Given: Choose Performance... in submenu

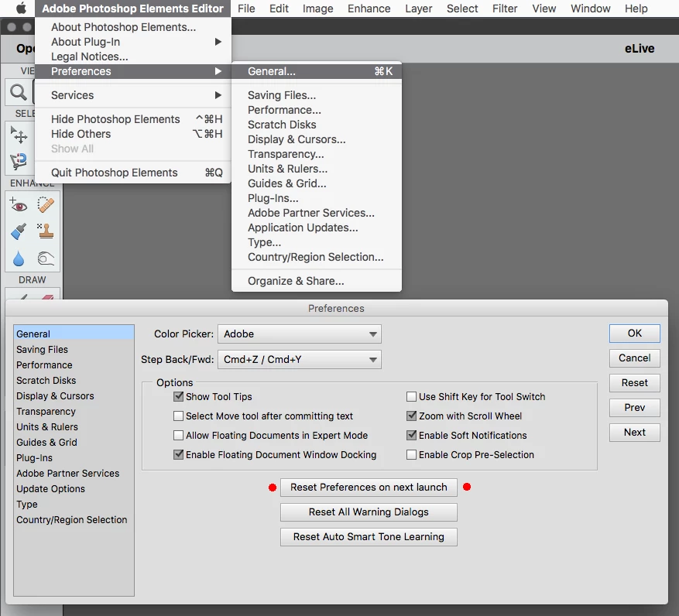Looking at the screenshot, I should pos(317,110).
